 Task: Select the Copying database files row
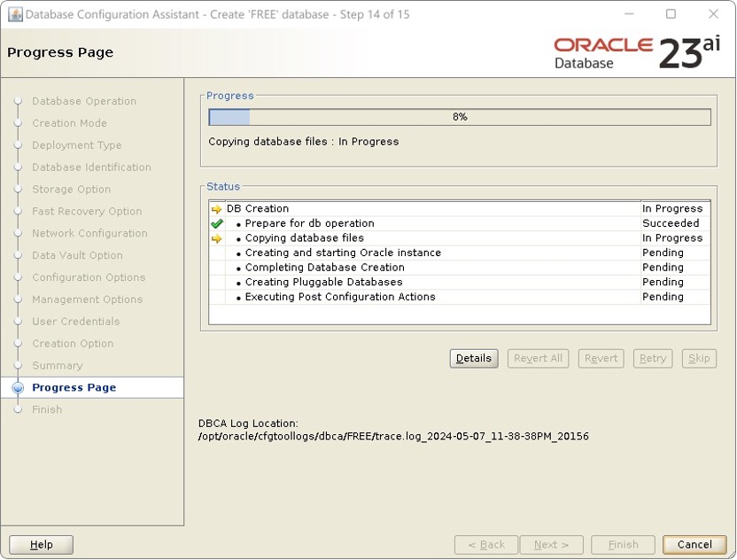point(460,238)
